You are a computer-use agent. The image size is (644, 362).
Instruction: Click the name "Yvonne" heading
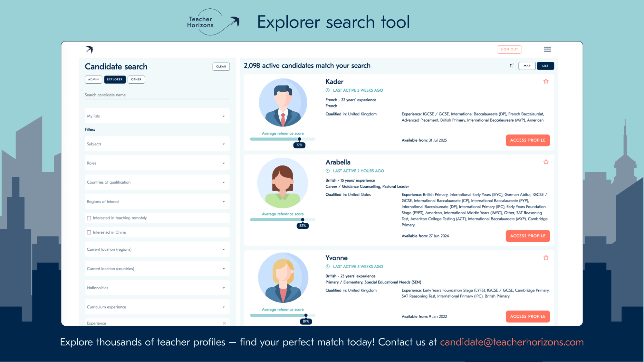(336, 258)
